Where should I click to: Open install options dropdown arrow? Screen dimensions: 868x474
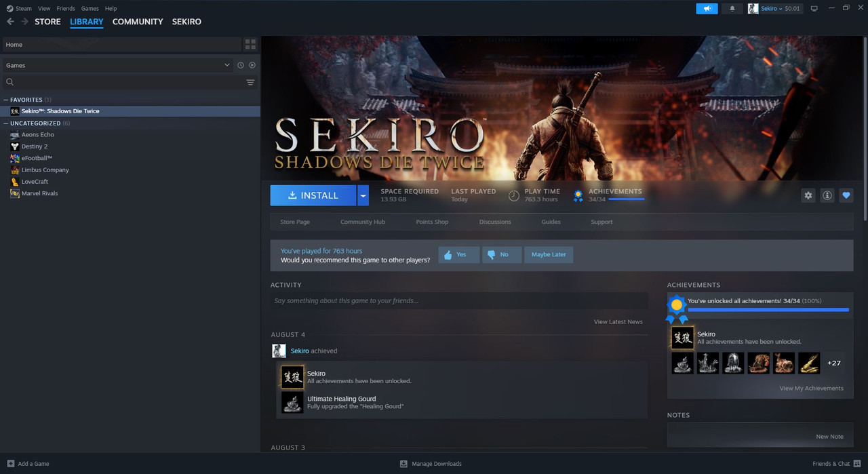tap(363, 195)
